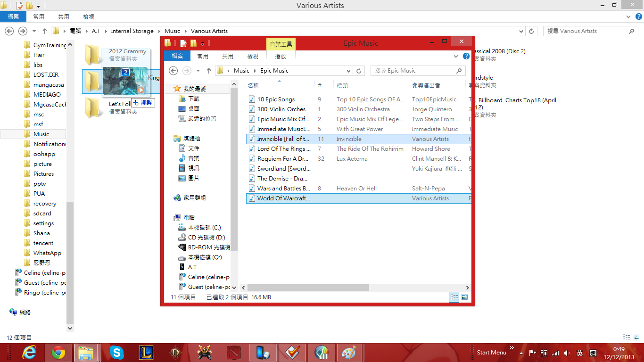Click the magnifier in Epic Music search box

459,71
